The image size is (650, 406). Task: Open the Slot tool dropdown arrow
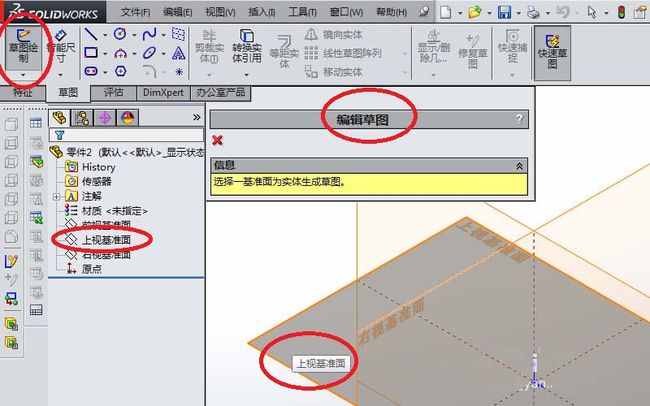click(105, 72)
